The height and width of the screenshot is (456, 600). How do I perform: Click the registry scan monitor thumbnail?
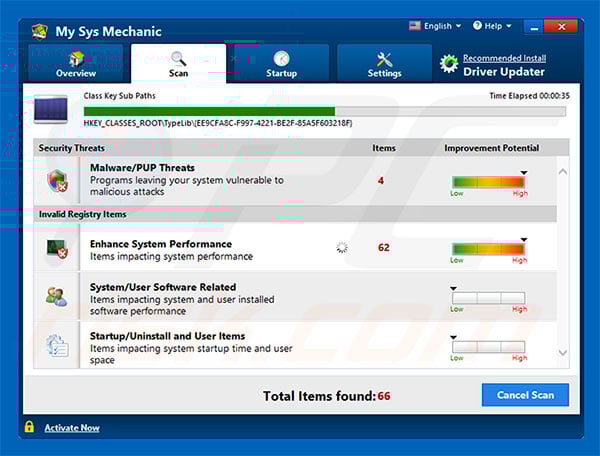[51, 109]
